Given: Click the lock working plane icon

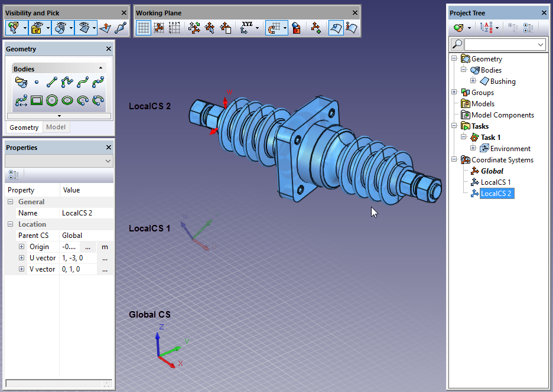Looking at the screenshot, I should click(x=296, y=27).
